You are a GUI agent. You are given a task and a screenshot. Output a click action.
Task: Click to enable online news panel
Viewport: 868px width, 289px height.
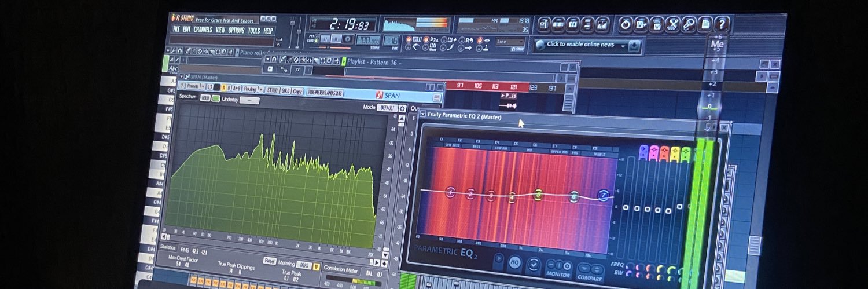click(x=580, y=45)
